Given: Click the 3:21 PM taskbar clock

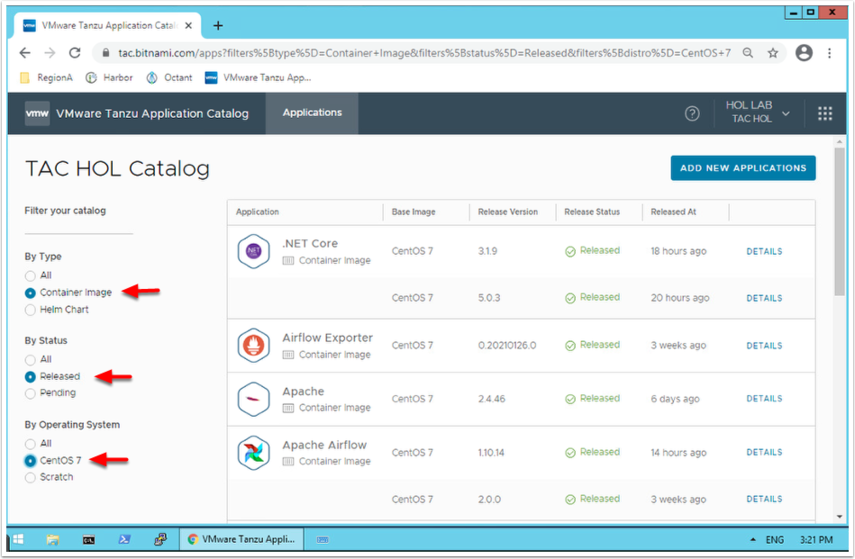Looking at the screenshot, I should 816,540.
